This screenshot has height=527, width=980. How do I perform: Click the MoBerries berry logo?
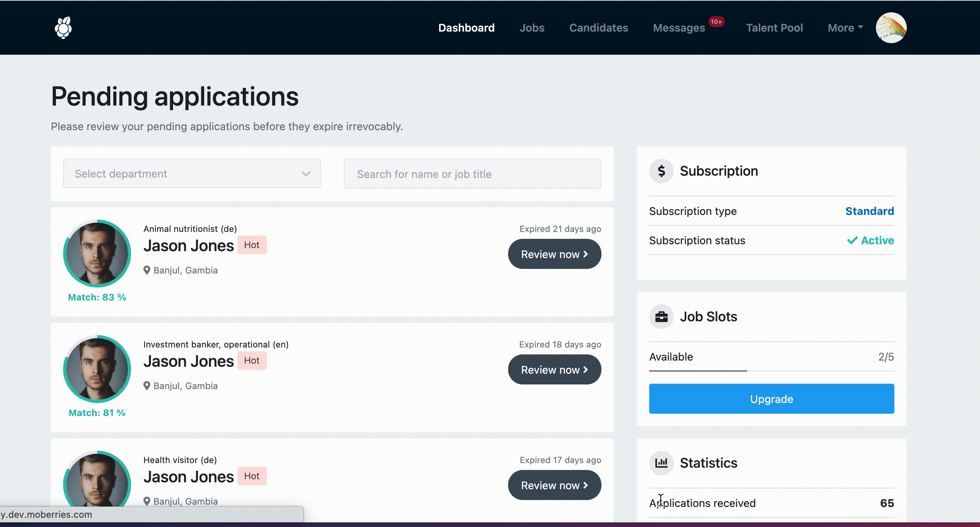pyautogui.click(x=63, y=27)
